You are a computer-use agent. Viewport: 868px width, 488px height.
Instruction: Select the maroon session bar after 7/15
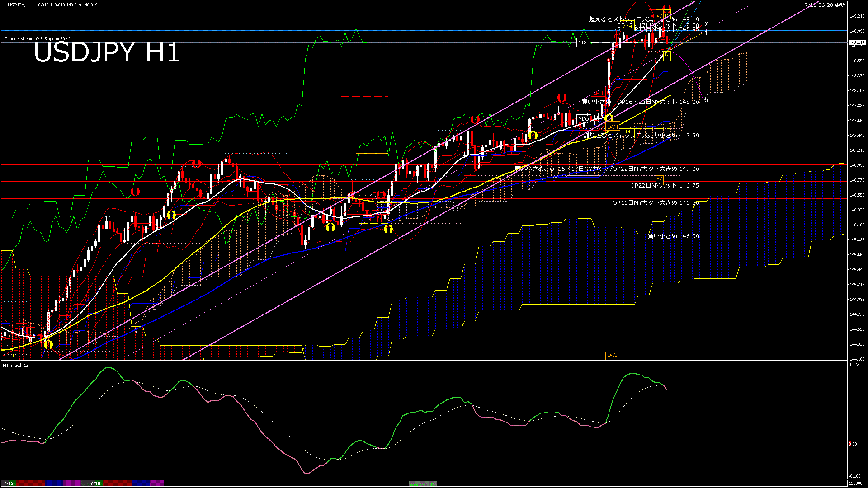(x=30, y=483)
